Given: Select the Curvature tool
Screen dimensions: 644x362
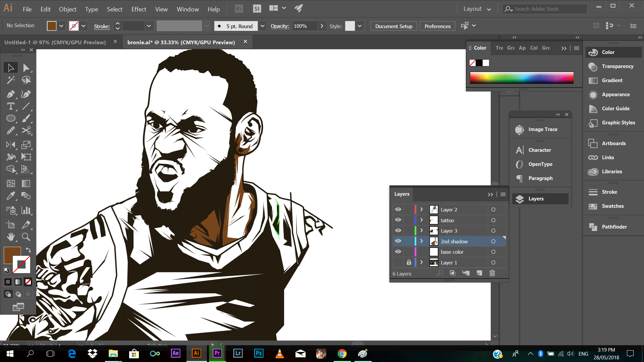Looking at the screenshot, I should [x=26, y=94].
